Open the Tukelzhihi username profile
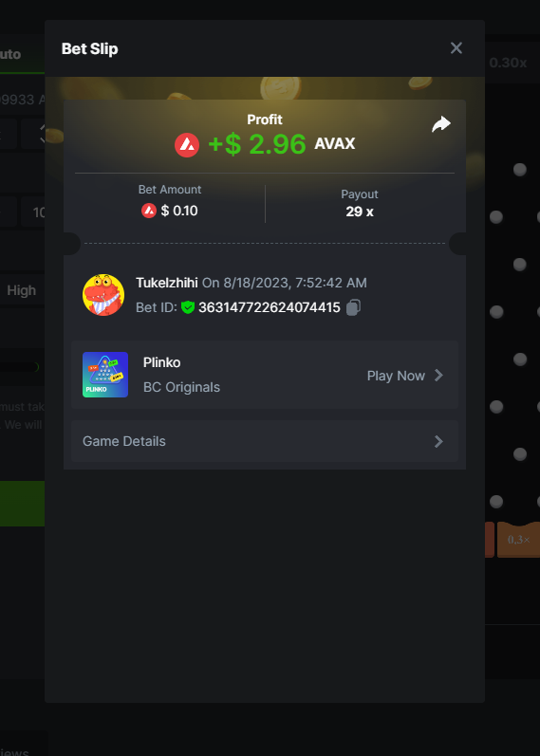540x756 pixels. tap(167, 283)
